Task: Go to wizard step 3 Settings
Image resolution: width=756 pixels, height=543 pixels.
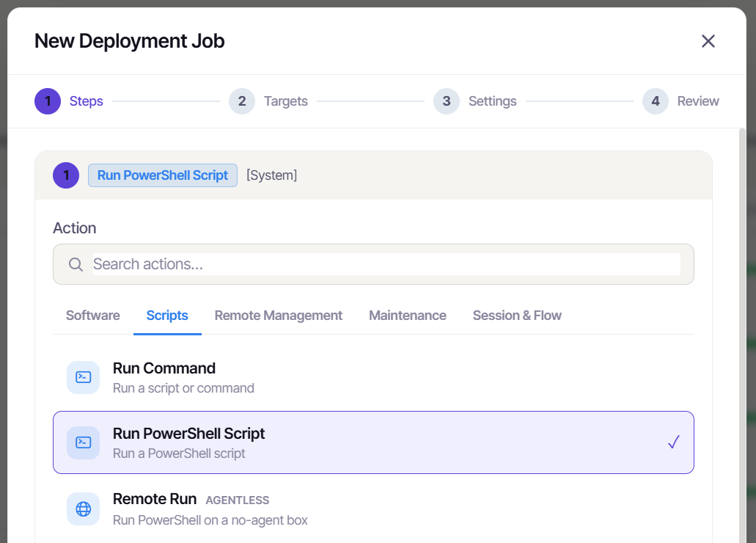Action: pos(475,101)
